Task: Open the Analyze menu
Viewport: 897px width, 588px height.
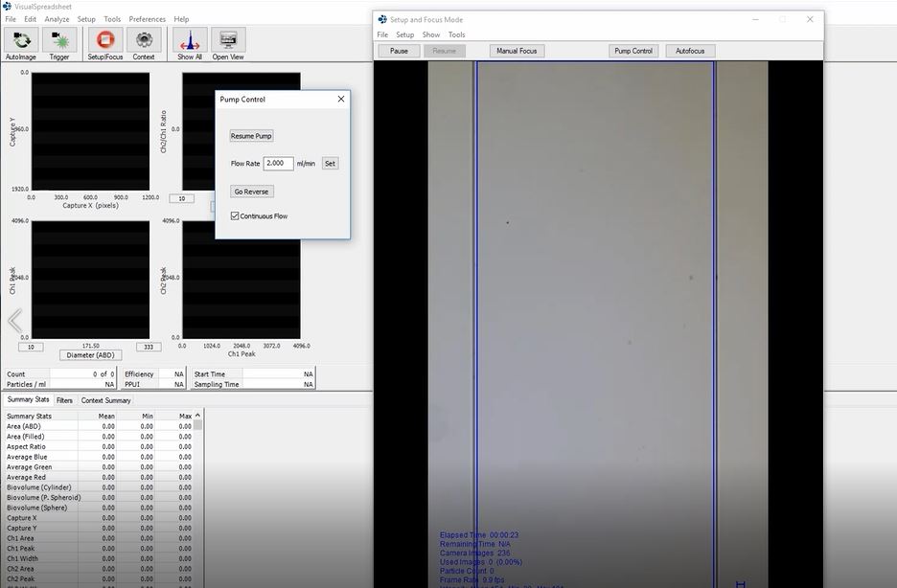Action: click(x=57, y=19)
